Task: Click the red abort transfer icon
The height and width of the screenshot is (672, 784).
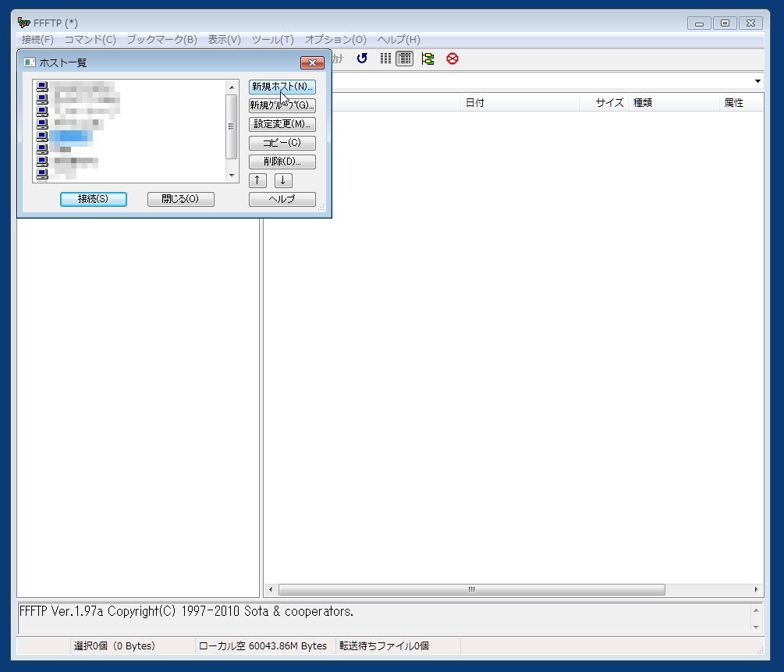Action: click(x=452, y=59)
